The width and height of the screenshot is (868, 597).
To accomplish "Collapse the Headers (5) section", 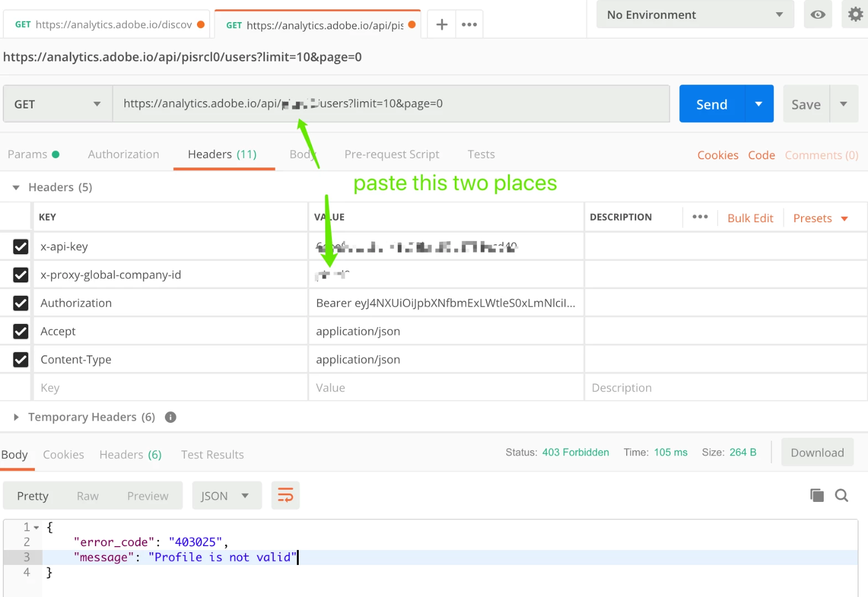I will pyautogui.click(x=16, y=187).
